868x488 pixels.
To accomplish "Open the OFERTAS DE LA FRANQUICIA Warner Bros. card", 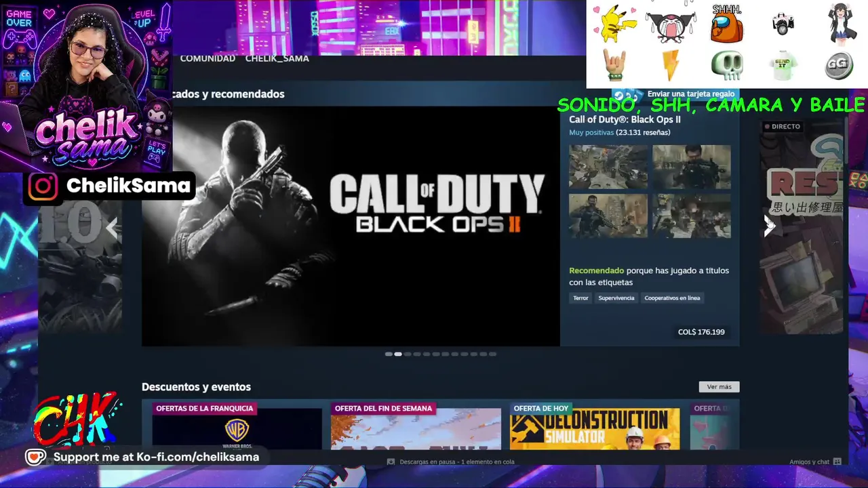I will [237, 425].
